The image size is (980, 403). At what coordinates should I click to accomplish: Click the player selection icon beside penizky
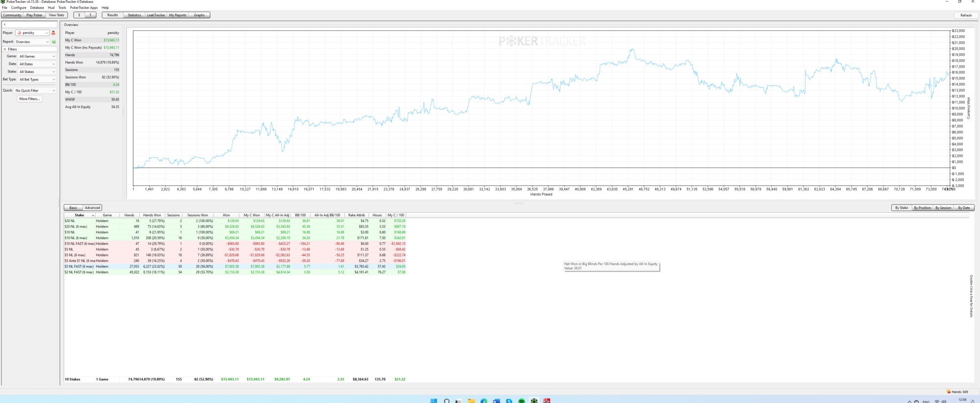tap(53, 33)
